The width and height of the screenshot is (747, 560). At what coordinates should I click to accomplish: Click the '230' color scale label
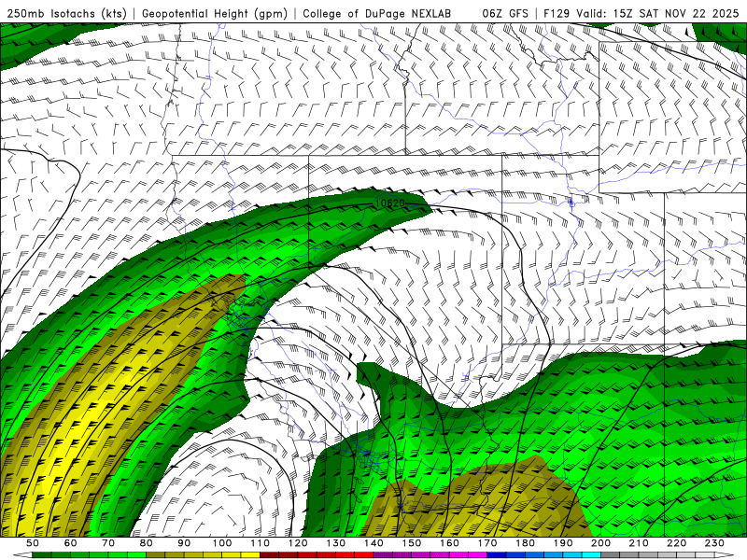pyautogui.click(x=714, y=543)
